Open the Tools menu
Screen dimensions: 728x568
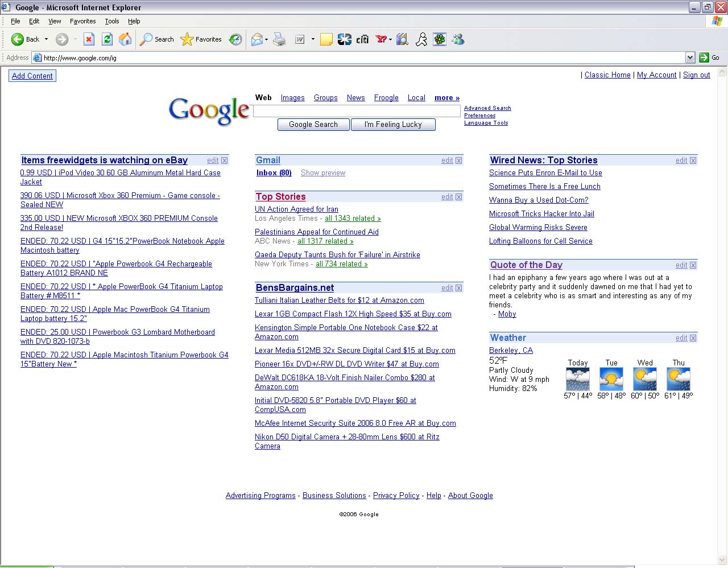coord(111,21)
